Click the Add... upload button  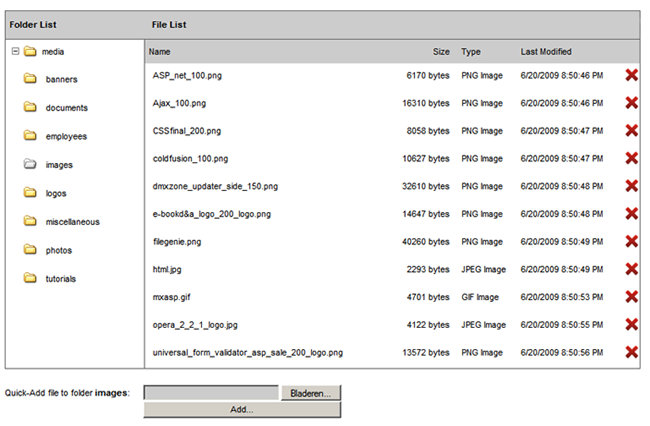[242, 410]
